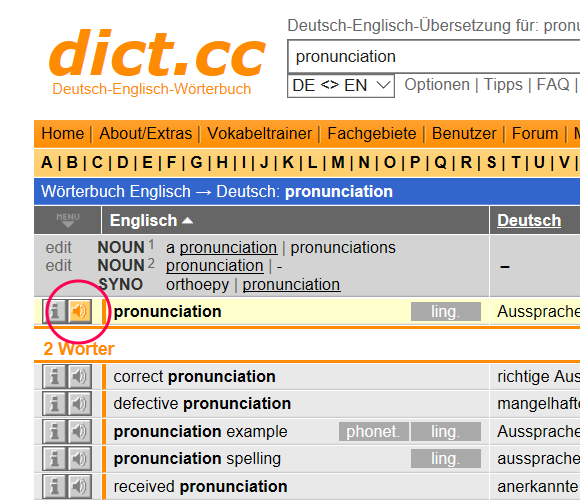Click the search field containing 'pronunciation'

434,57
